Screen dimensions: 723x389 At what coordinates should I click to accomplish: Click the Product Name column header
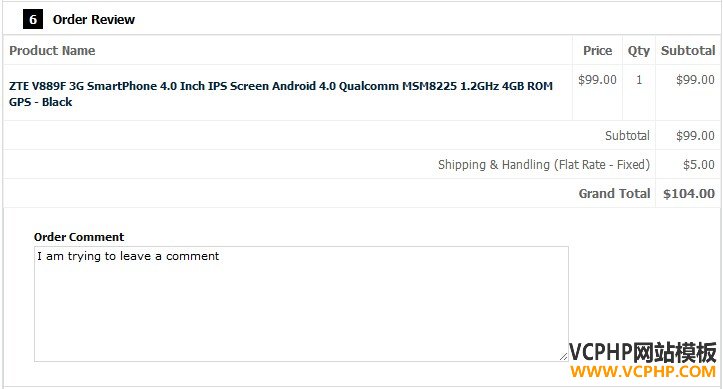coord(52,51)
